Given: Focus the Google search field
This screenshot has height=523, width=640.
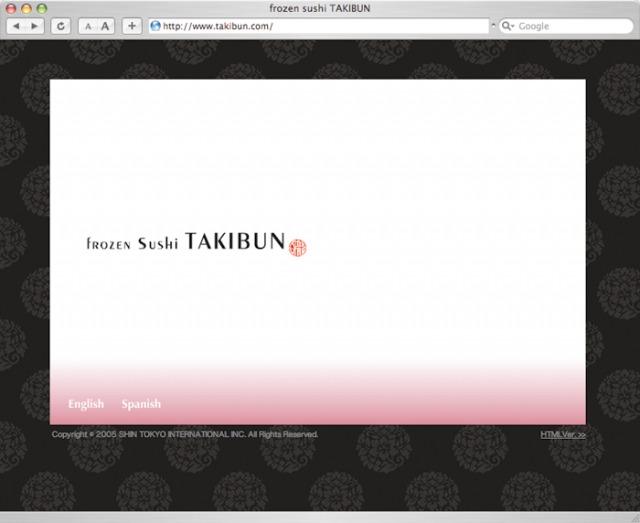Looking at the screenshot, I should 566,26.
